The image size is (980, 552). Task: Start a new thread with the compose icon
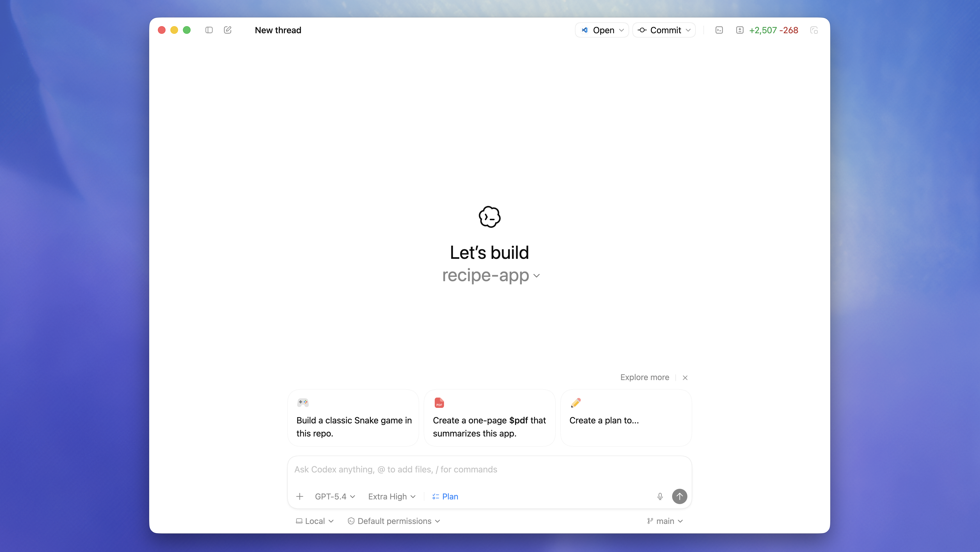tap(228, 30)
